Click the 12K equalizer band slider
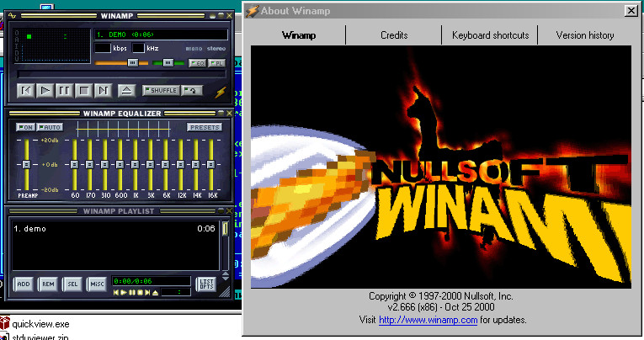The image size is (644, 340). (x=181, y=164)
